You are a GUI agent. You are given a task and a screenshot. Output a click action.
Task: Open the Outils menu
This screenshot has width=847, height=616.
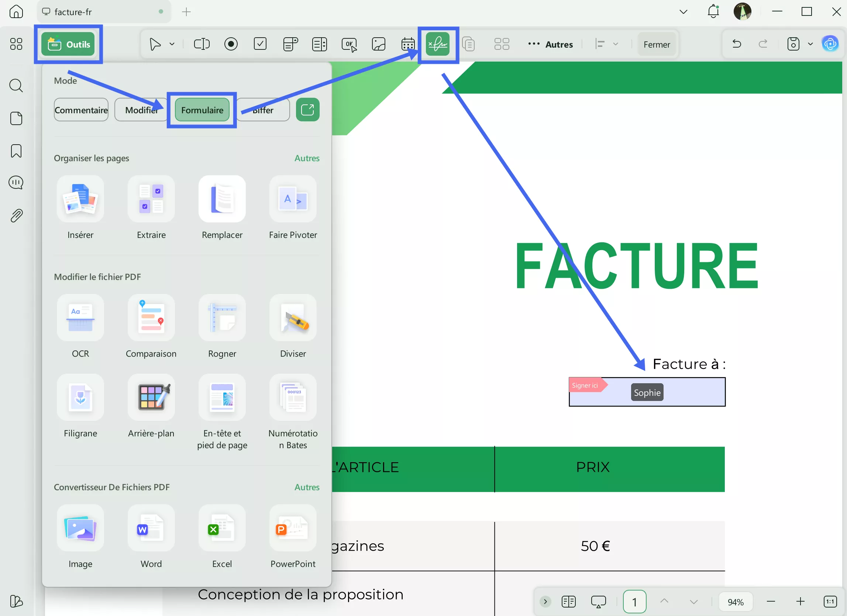pyautogui.click(x=68, y=44)
